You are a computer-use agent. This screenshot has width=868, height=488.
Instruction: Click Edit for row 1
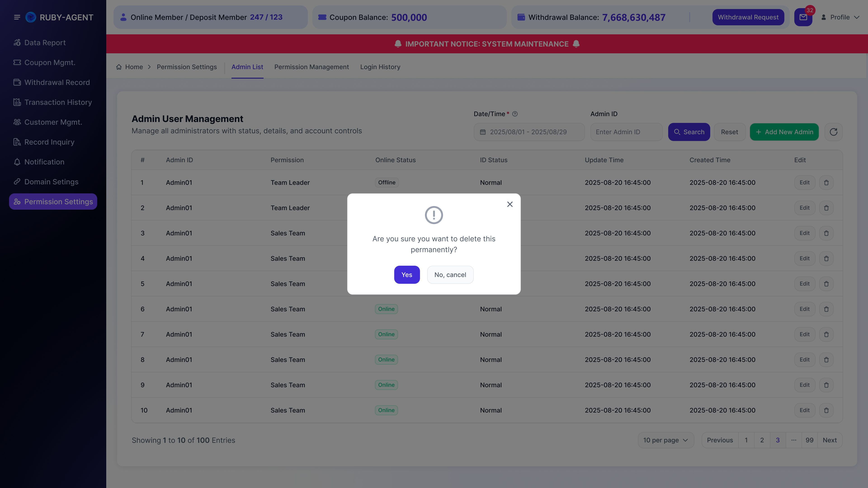805,183
